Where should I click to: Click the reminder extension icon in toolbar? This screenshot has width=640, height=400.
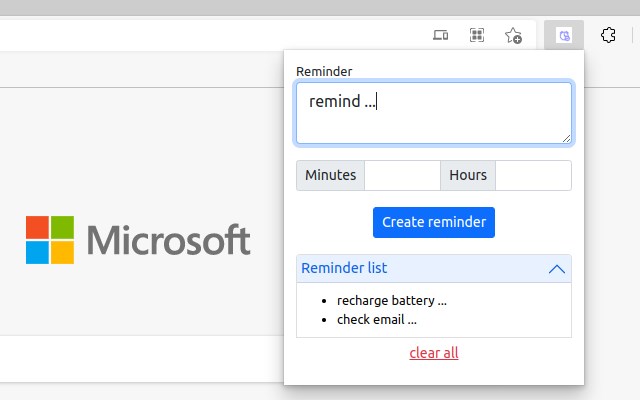[564, 36]
